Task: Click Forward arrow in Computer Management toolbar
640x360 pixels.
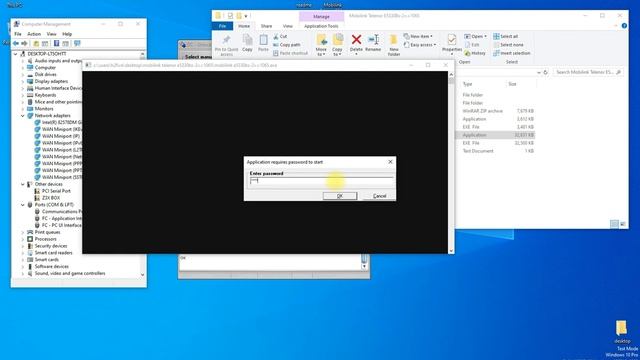Action: click(24, 43)
